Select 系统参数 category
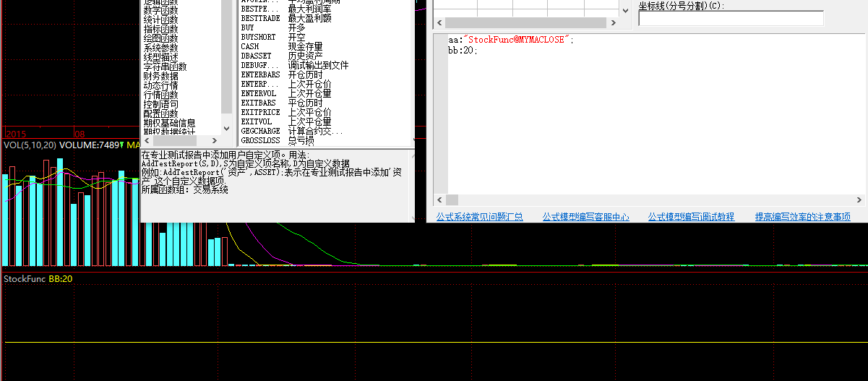This screenshot has width=868, height=381. tap(160, 48)
